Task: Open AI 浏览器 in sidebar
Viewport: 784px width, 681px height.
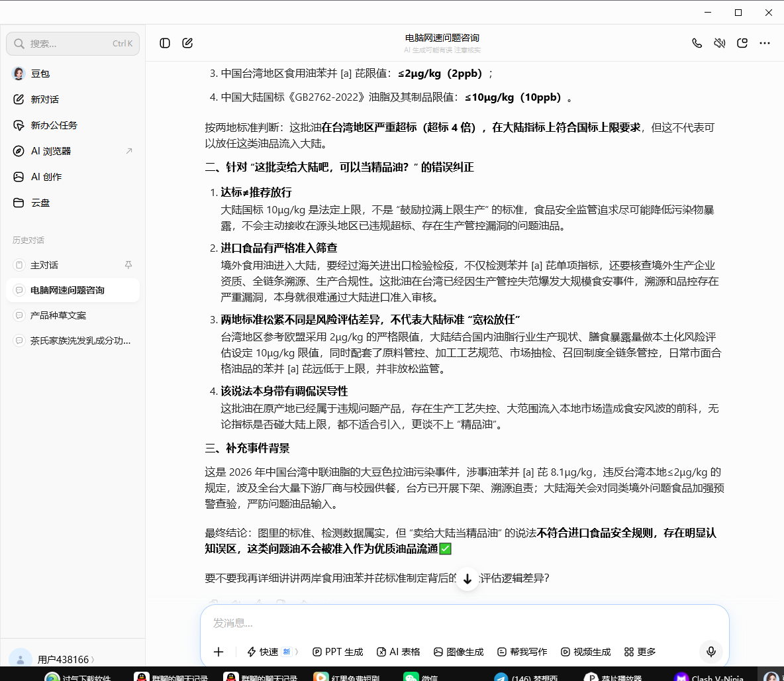Action: tap(73, 151)
